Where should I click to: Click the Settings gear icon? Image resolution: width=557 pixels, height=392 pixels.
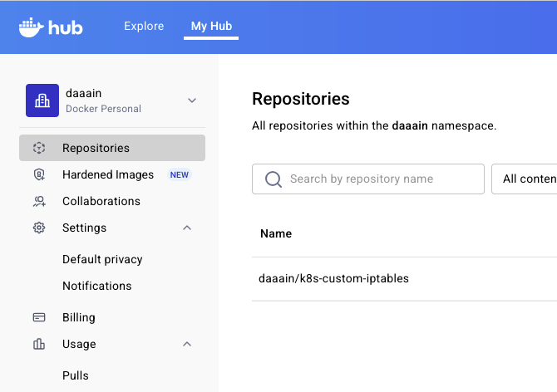click(39, 228)
